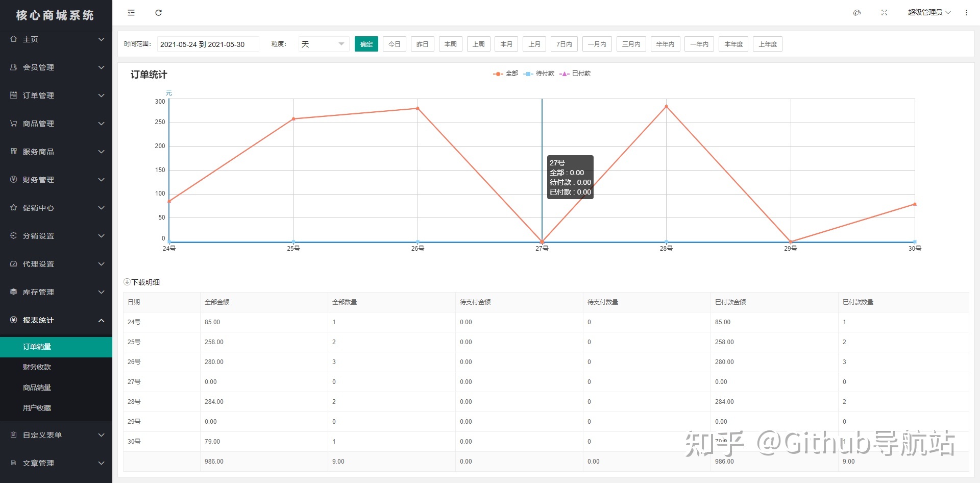Click the green 确定 button
Screen dimensions: 980x483
[366, 44]
